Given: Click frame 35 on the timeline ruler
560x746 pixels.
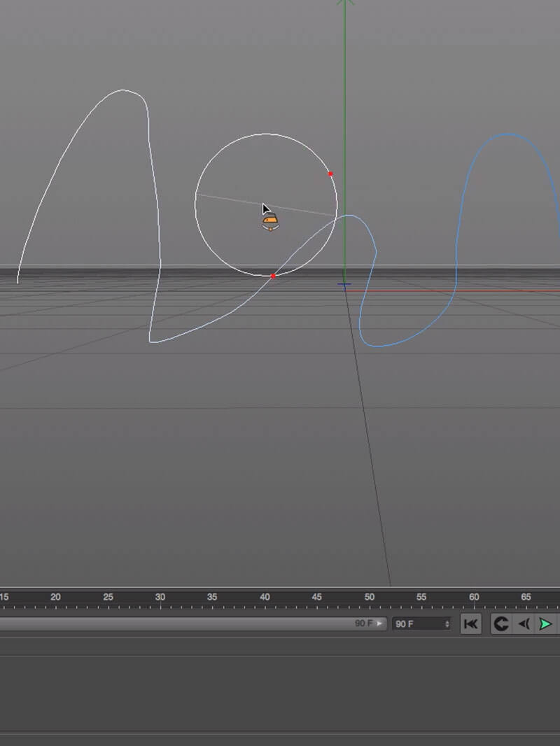Looking at the screenshot, I should pos(212,597).
